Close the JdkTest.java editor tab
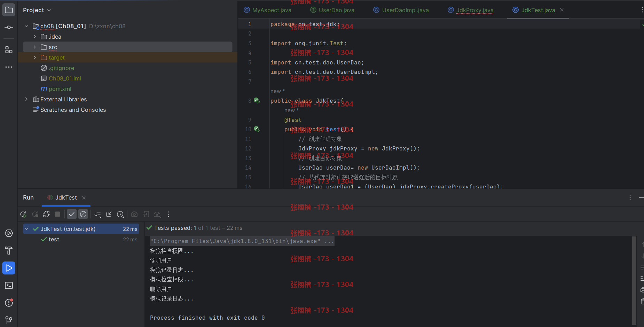Viewport: 644px width, 327px height. [x=562, y=10]
